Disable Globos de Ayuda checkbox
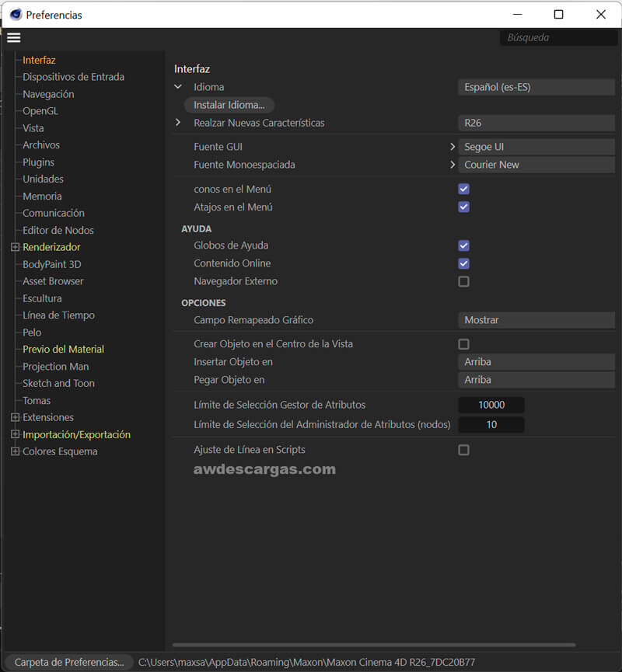 click(463, 245)
